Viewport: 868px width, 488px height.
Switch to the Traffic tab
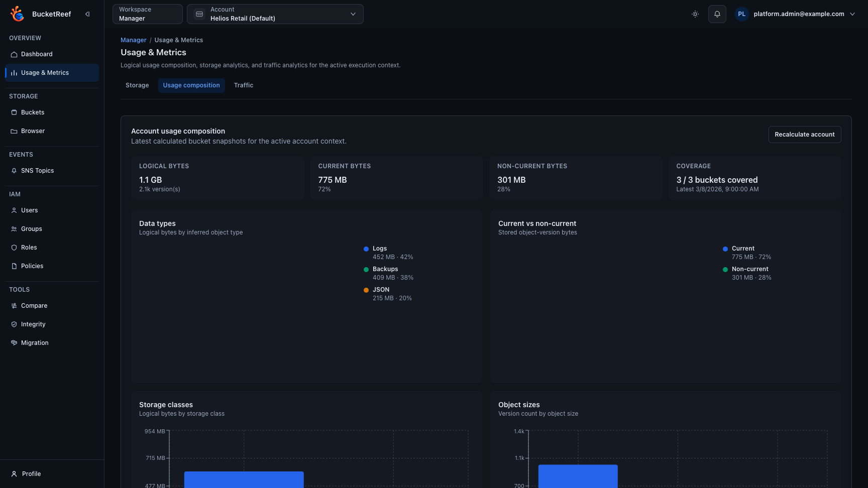click(x=244, y=85)
